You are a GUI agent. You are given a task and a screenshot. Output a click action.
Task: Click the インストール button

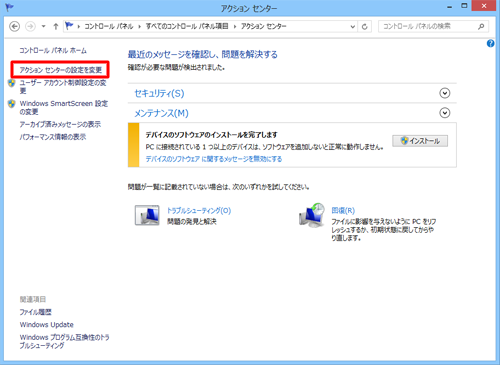coord(420,141)
